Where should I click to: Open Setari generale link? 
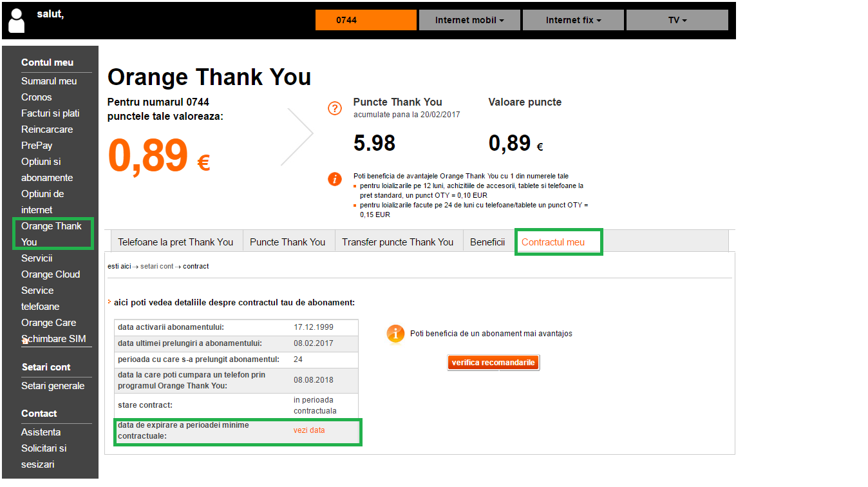[x=53, y=386]
